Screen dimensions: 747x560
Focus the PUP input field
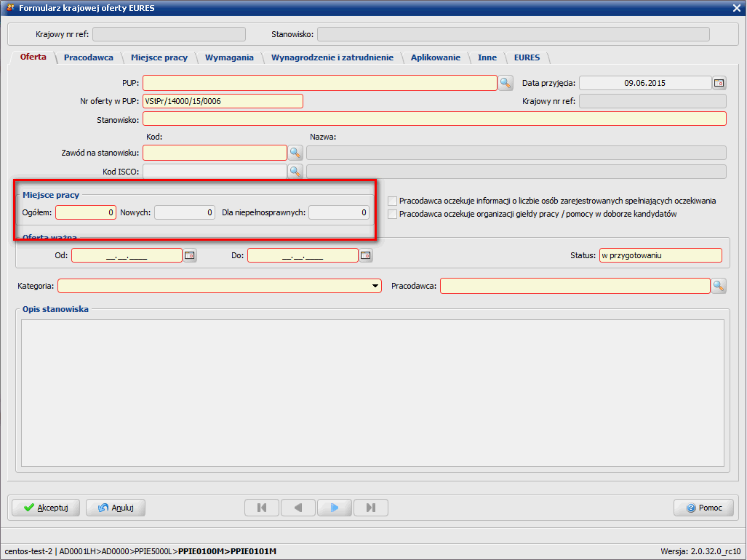(319, 83)
